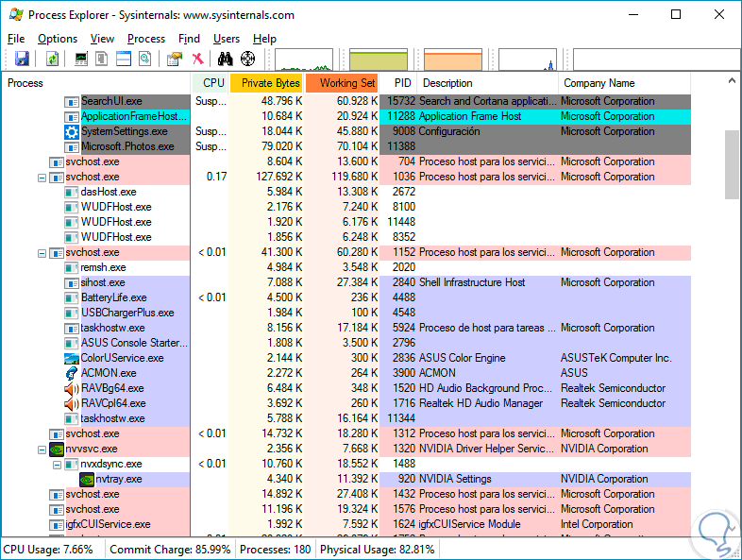The height and width of the screenshot is (560, 742).
Task: Click the CPU usage mini graph in toolbar
Action: click(304, 60)
